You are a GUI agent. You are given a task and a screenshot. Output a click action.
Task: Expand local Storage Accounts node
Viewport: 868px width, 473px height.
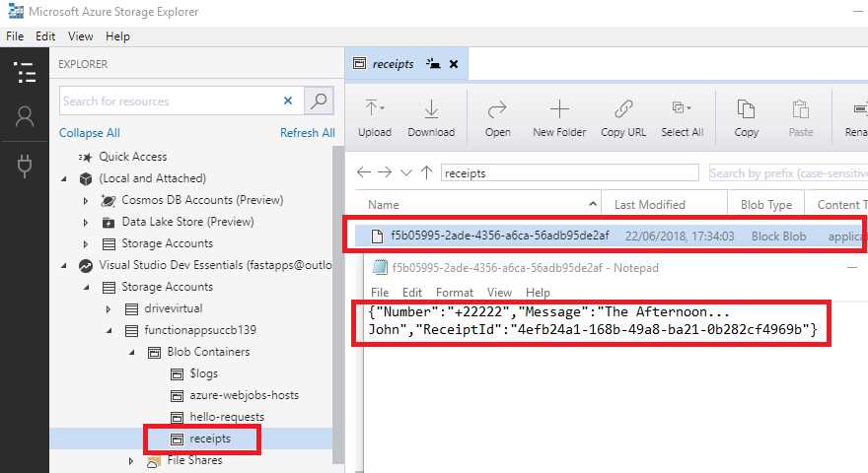(x=85, y=244)
